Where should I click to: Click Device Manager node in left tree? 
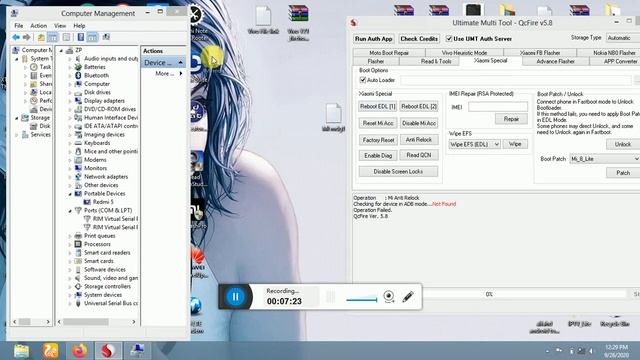click(x=45, y=109)
